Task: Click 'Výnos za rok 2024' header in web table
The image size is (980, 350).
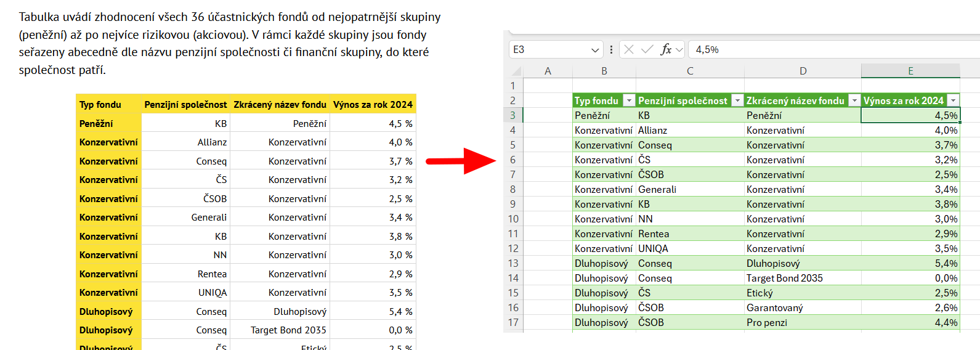Action: pyautogui.click(x=373, y=105)
